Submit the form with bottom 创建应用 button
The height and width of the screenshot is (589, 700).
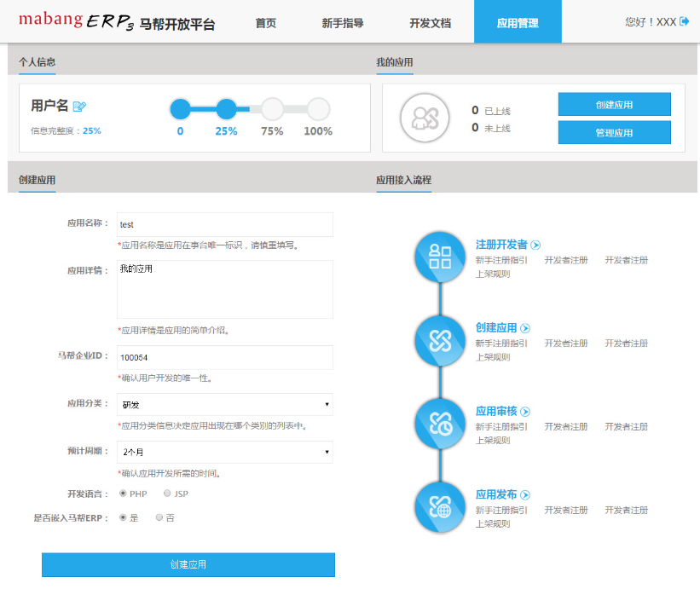[x=188, y=564]
